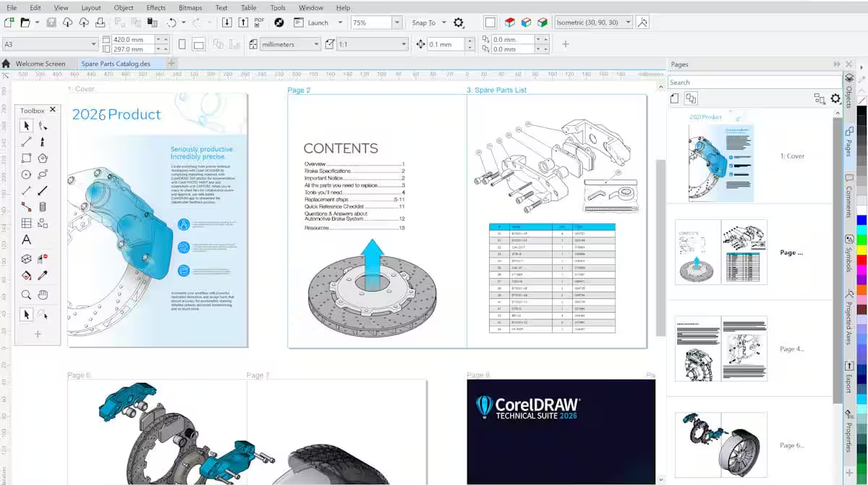Open options gear next to Snap To
This screenshot has width=868, height=485.
(x=458, y=22)
